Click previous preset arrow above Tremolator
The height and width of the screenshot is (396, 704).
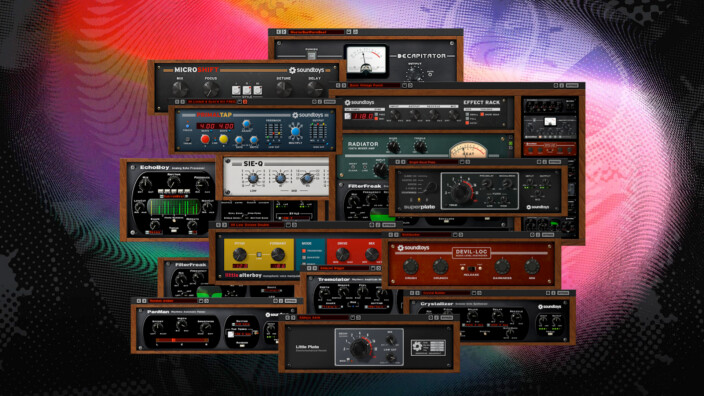[309, 268]
